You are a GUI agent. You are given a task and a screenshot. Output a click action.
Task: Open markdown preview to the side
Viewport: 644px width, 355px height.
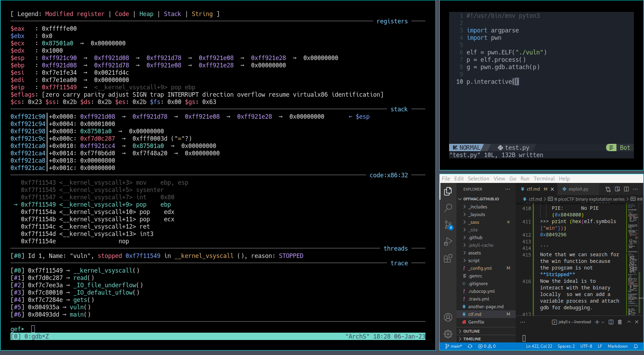[x=618, y=189]
